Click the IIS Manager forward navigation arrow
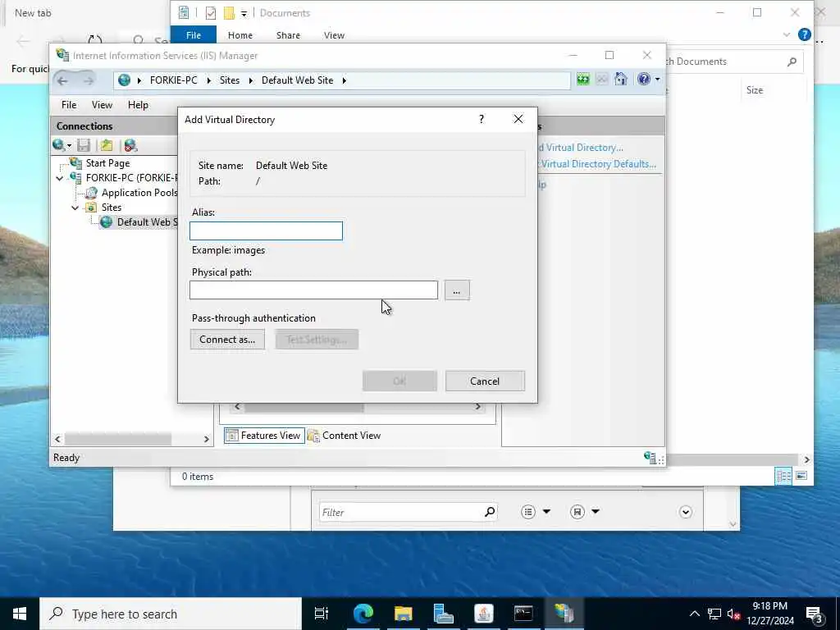 pos(89,80)
